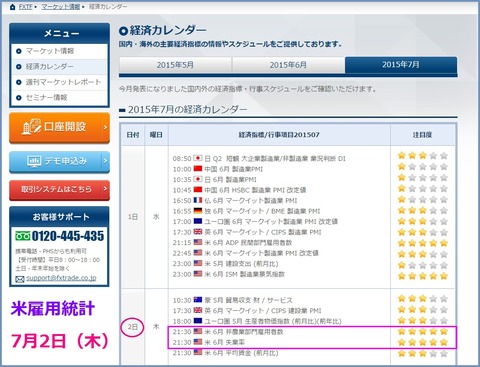
Task: Click the 2015年7月の経済カレンダー heading
Action: click(x=187, y=109)
